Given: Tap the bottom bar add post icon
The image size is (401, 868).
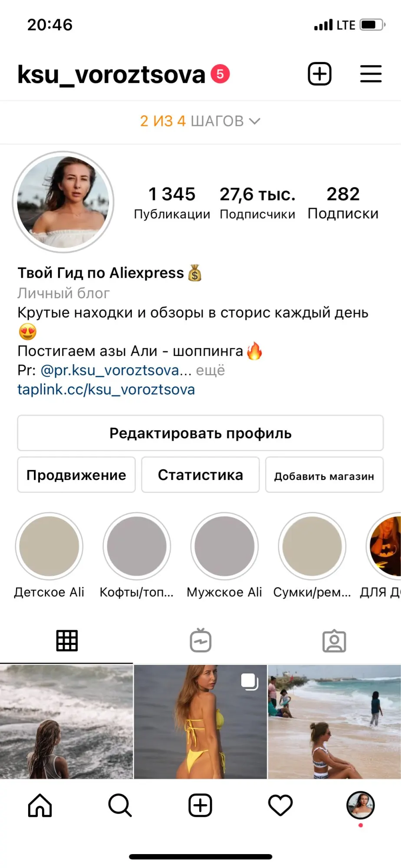Looking at the screenshot, I should coord(200,806).
